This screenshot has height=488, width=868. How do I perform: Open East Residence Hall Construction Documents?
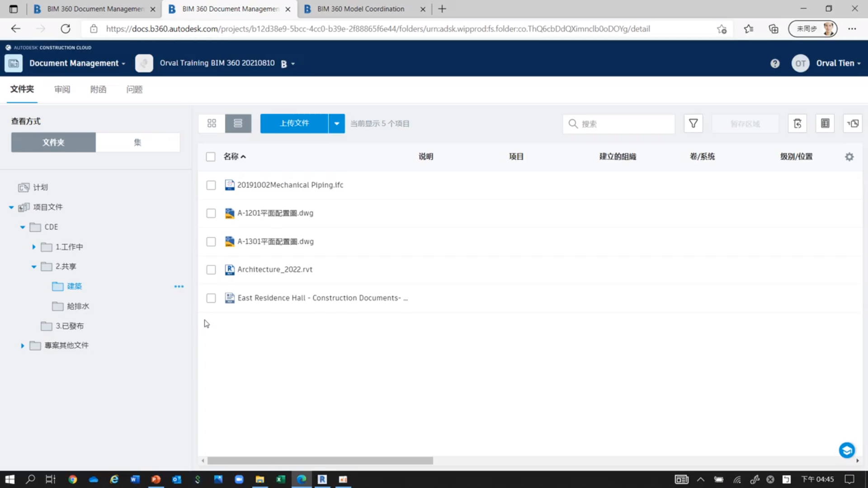click(x=322, y=298)
